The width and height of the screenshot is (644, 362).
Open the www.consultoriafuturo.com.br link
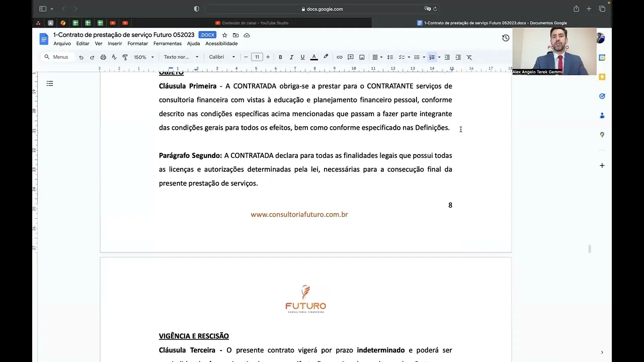299,214
